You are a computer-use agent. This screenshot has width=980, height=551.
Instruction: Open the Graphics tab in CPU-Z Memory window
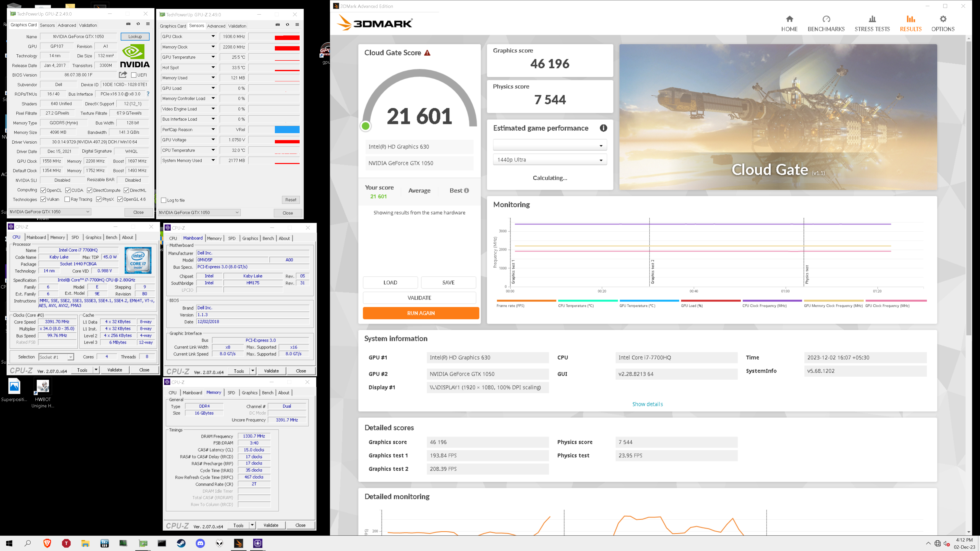[x=250, y=393]
